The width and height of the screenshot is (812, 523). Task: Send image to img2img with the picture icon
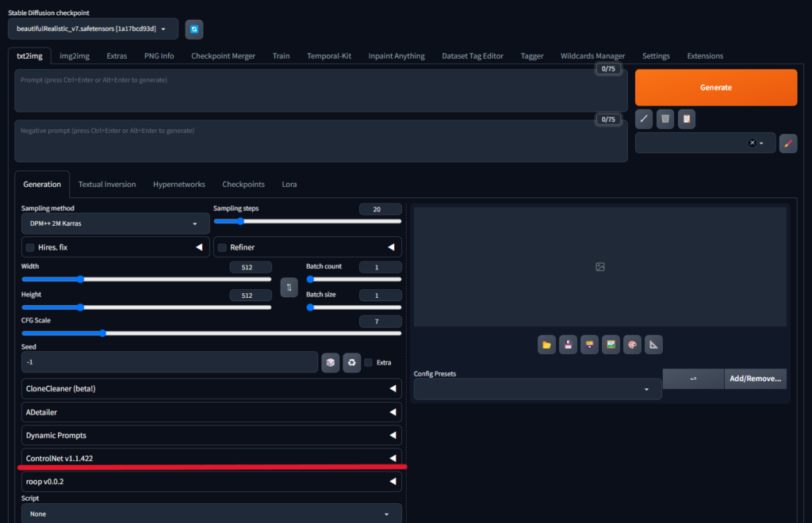point(611,345)
